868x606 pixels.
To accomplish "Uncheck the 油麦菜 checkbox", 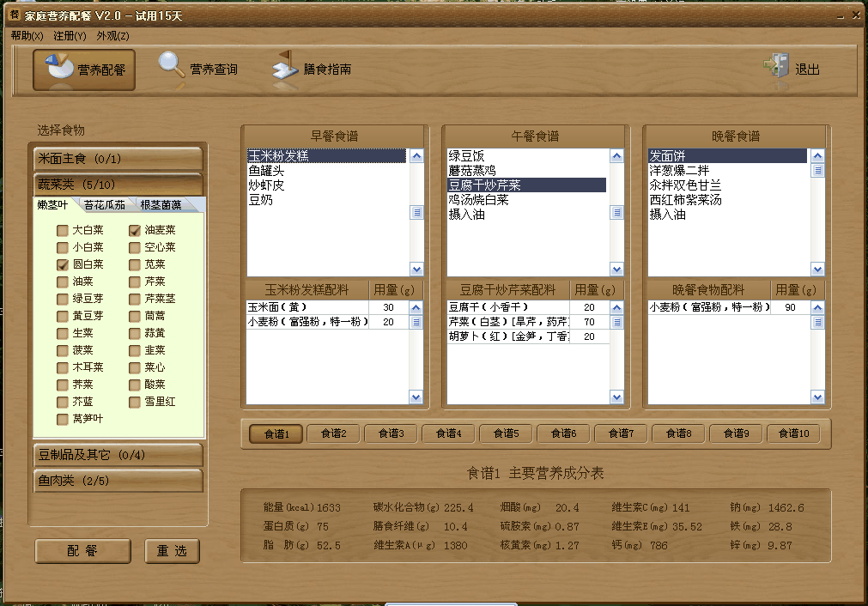I will coord(135,230).
